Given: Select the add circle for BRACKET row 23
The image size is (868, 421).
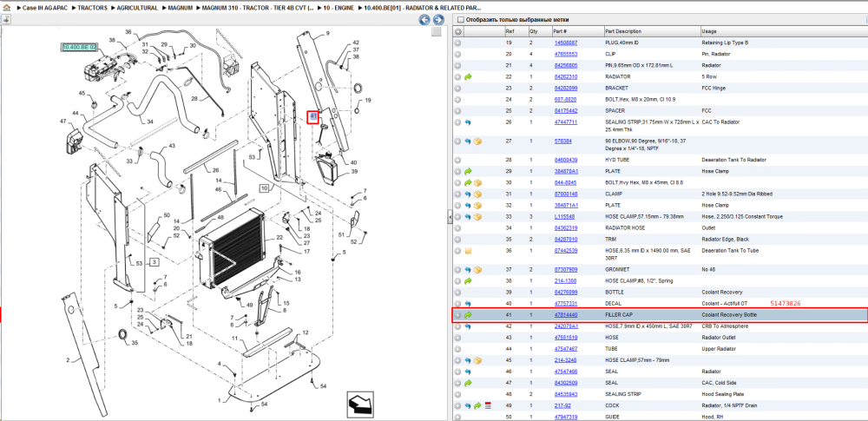Looking at the screenshot, I should pos(457,88).
